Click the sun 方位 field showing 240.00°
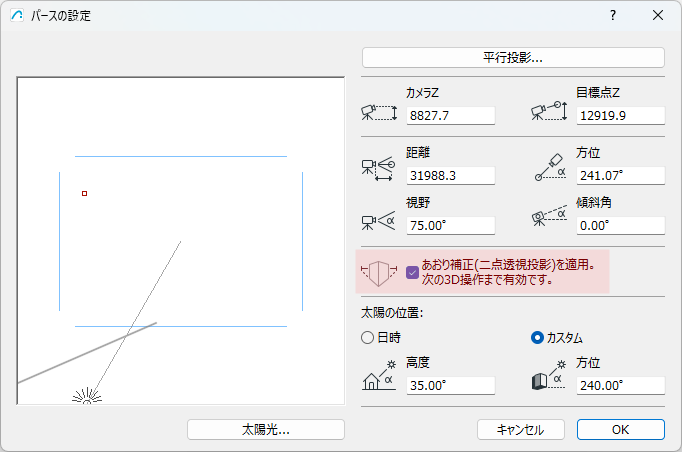This screenshot has width=682, height=452. click(x=621, y=386)
